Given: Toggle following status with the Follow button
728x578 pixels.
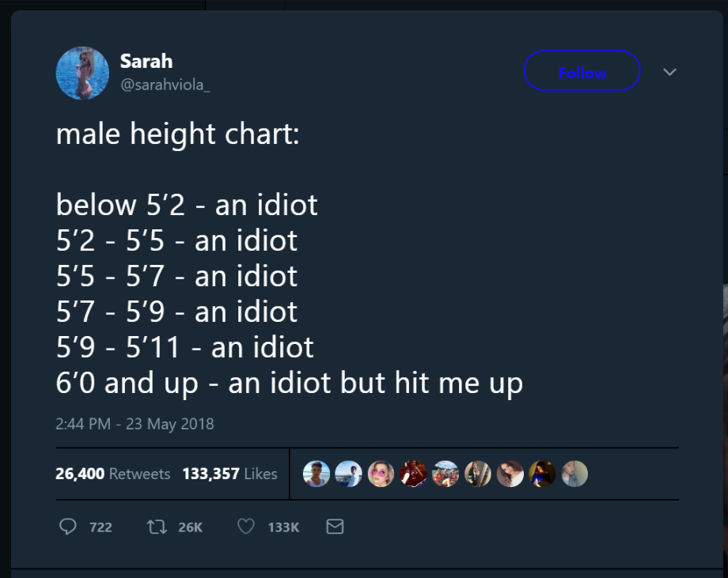Looking at the screenshot, I should tap(582, 71).
